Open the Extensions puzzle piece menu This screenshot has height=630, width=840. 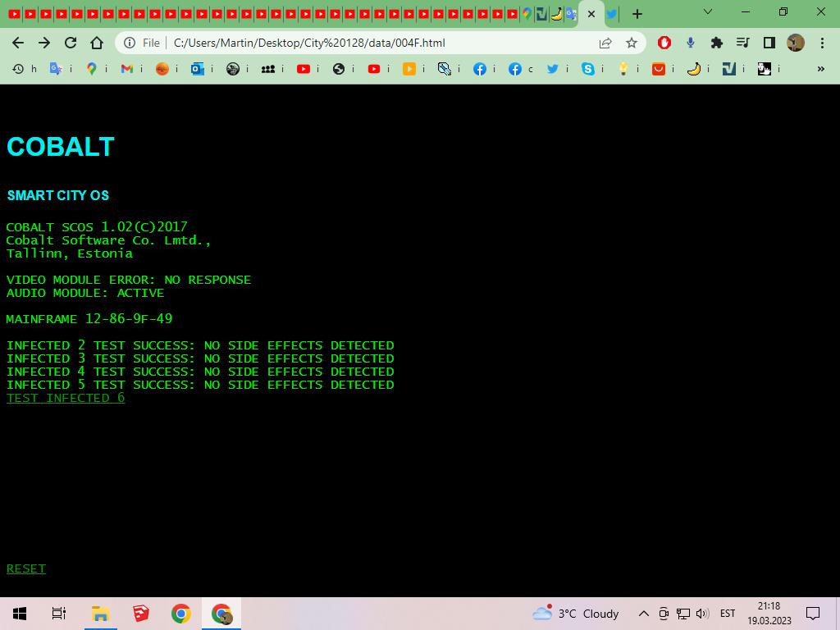pos(716,43)
